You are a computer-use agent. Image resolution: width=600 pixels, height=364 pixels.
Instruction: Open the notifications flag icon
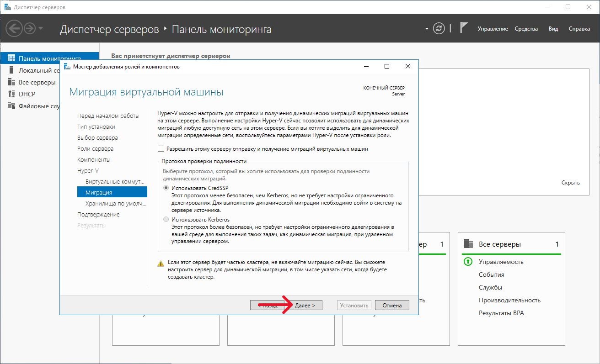coord(463,28)
